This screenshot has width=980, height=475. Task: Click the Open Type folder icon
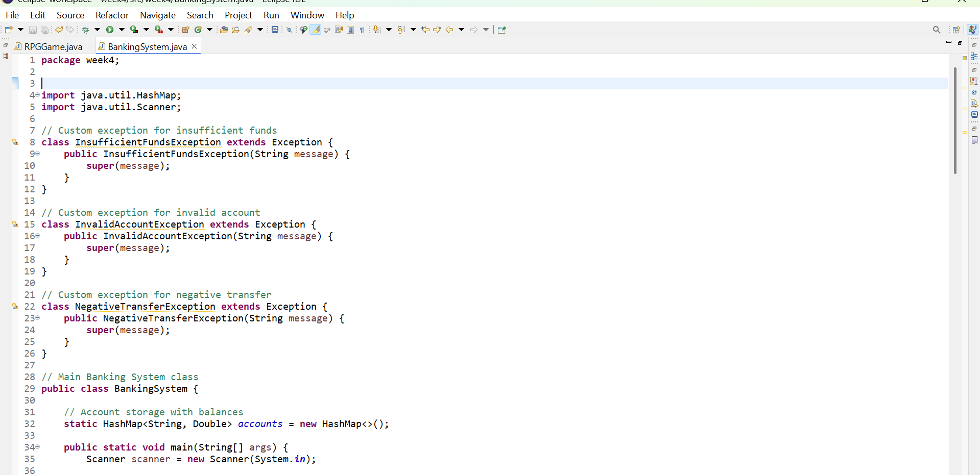tap(224, 30)
